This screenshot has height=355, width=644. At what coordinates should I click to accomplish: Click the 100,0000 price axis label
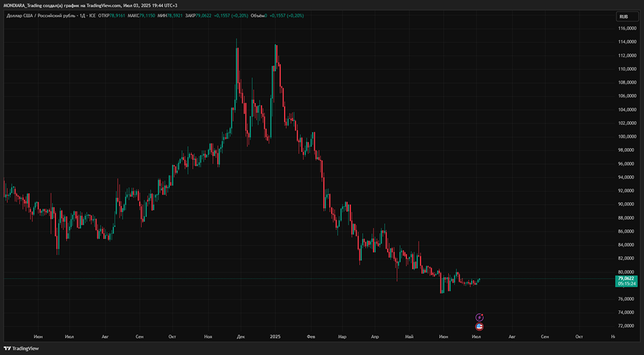tap(627, 137)
